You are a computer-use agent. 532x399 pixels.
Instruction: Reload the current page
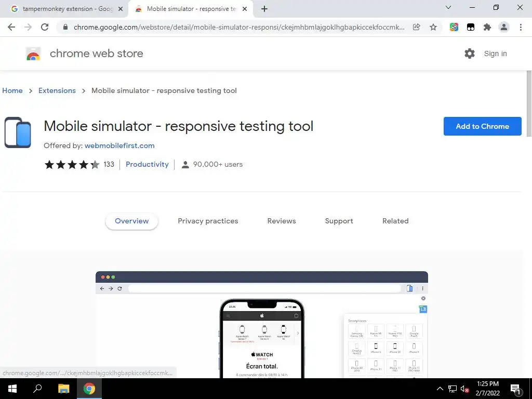click(45, 27)
